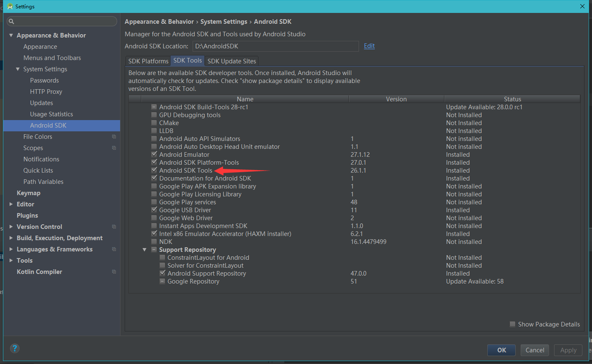Select the Appearance item in sidebar
The image size is (592, 364).
click(40, 47)
